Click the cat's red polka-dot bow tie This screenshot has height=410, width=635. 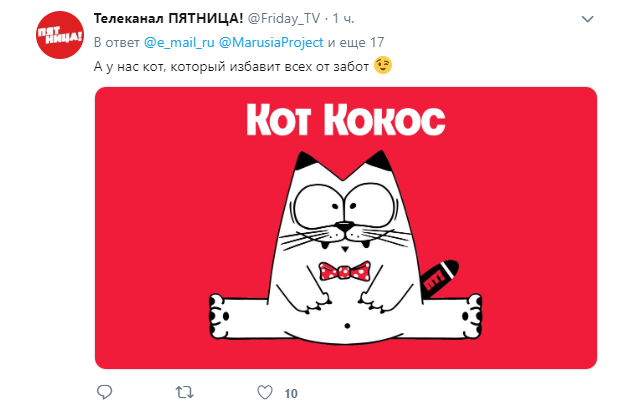coord(344,271)
